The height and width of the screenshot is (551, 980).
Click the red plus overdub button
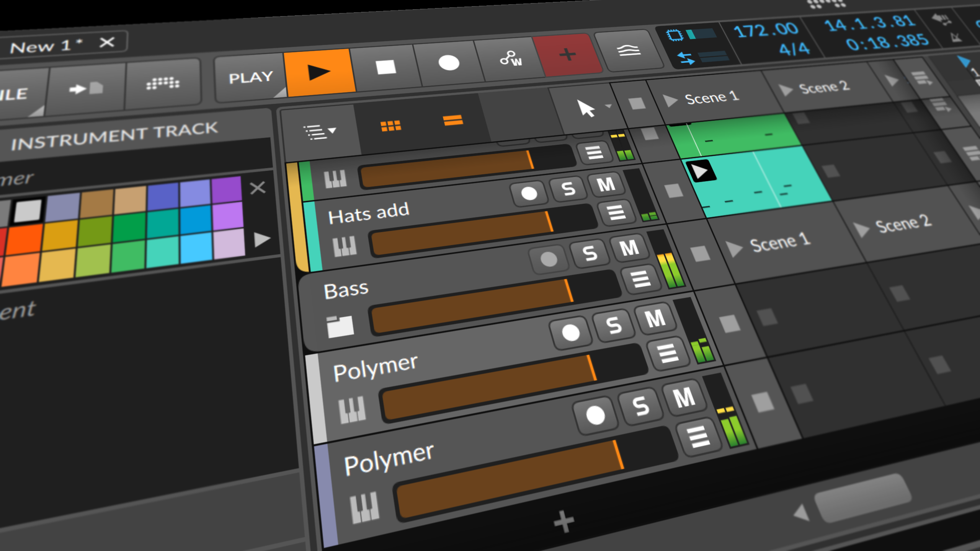coord(567,54)
